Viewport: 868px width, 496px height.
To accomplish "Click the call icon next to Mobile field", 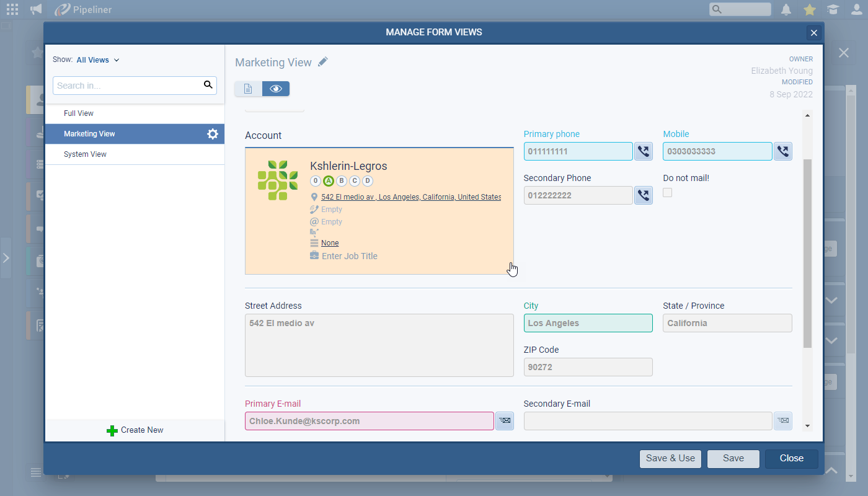I will (x=782, y=151).
